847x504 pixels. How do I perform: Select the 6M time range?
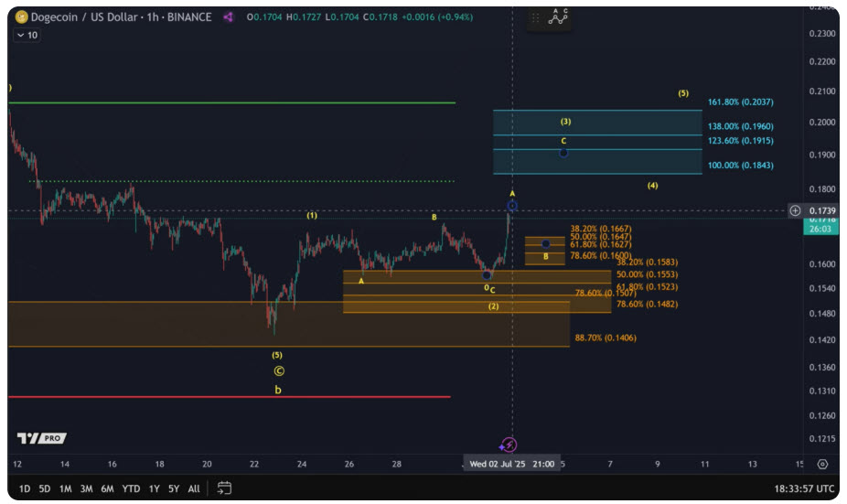(x=108, y=488)
